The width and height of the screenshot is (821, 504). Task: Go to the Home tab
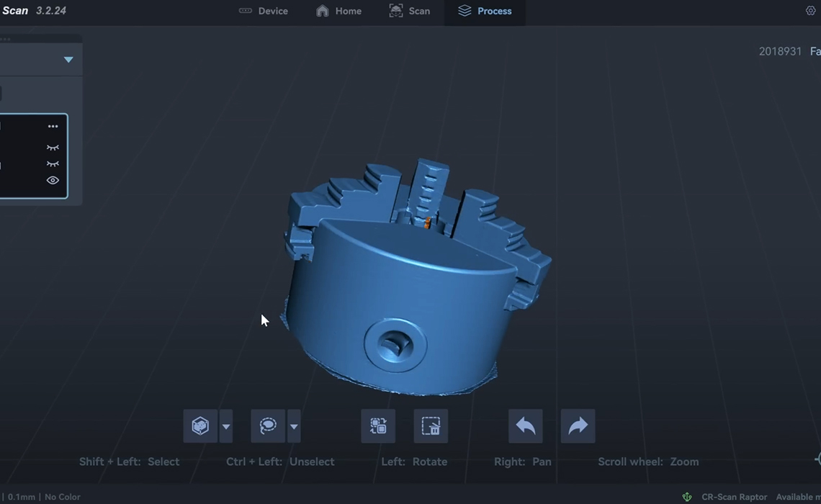[x=338, y=11]
